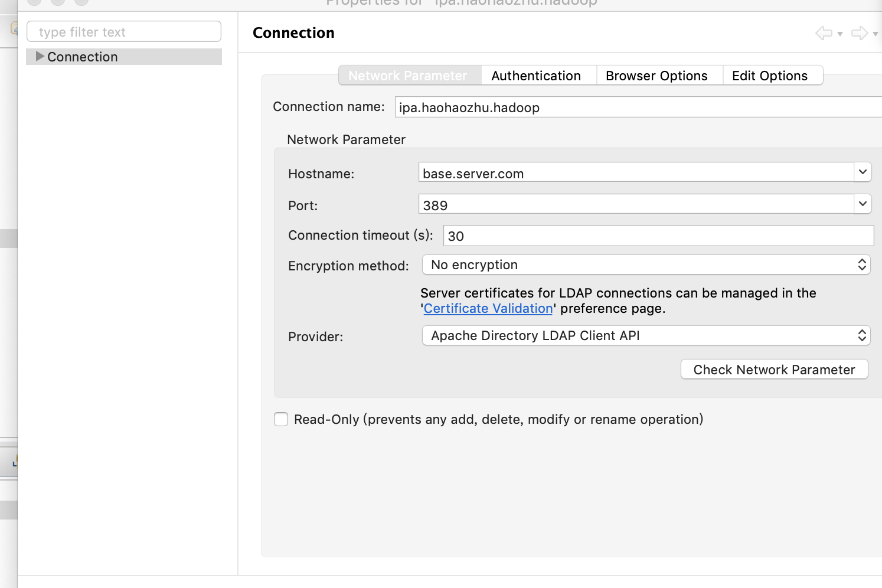Image resolution: width=882 pixels, height=588 pixels.
Task: Open the Provider selector
Action: pyautogui.click(x=863, y=335)
